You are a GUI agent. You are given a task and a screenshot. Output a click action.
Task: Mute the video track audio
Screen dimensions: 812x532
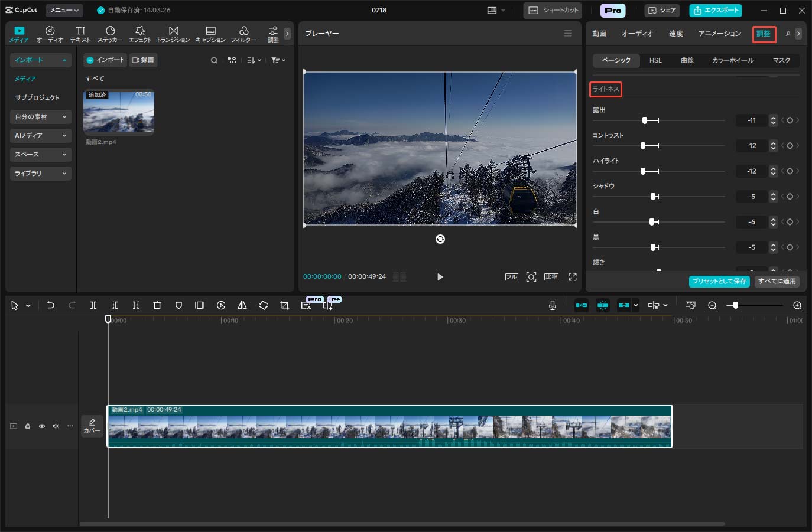(56, 426)
